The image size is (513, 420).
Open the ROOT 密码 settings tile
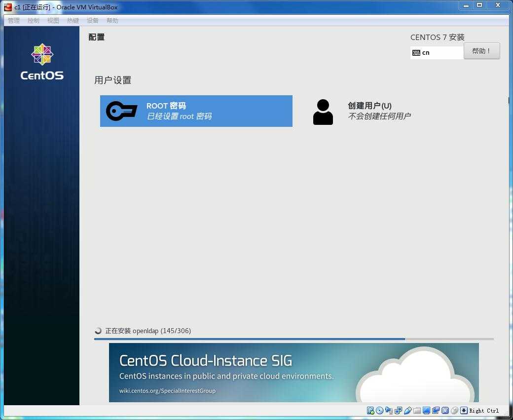click(x=196, y=111)
